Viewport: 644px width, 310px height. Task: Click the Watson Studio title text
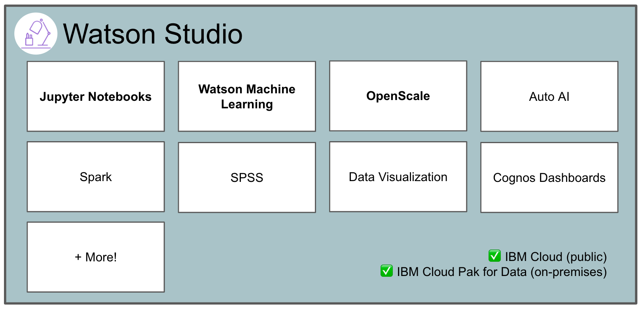coord(153,34)
